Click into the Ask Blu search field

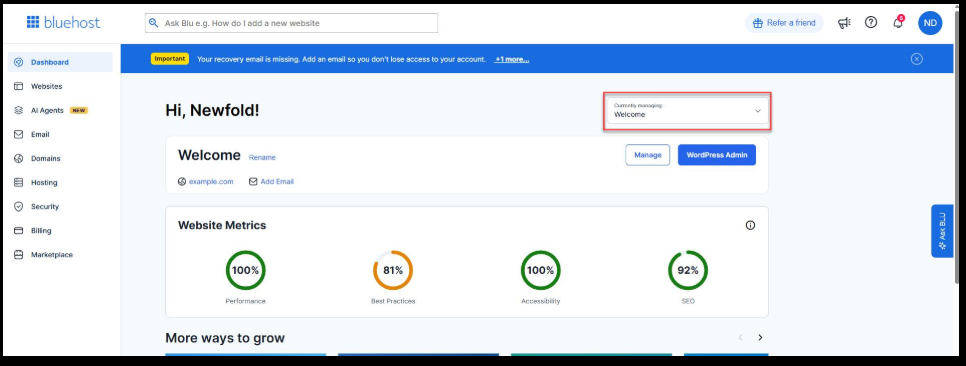tap(291, 23)
